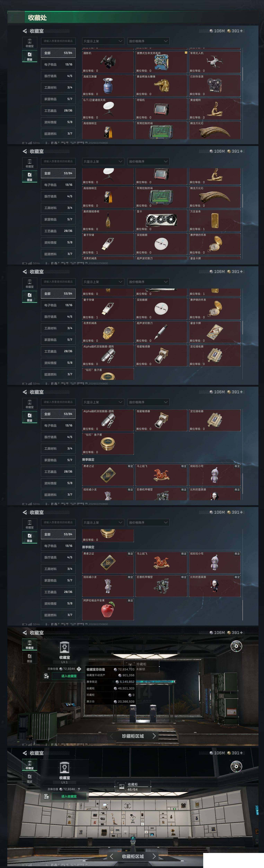Open the 只显示上架 filter dropdown
The height and width of the screenshot is (868, 264).
coord(103,41)
